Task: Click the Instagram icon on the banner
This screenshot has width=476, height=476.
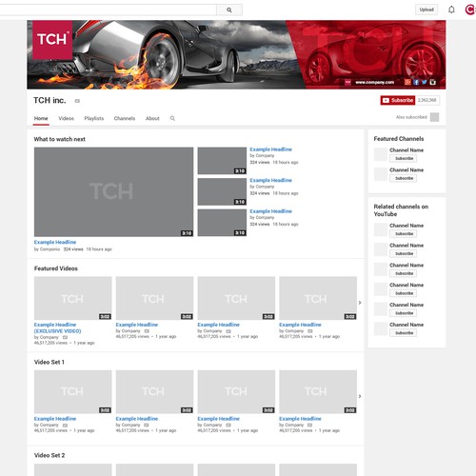Action: coord(432,82)
